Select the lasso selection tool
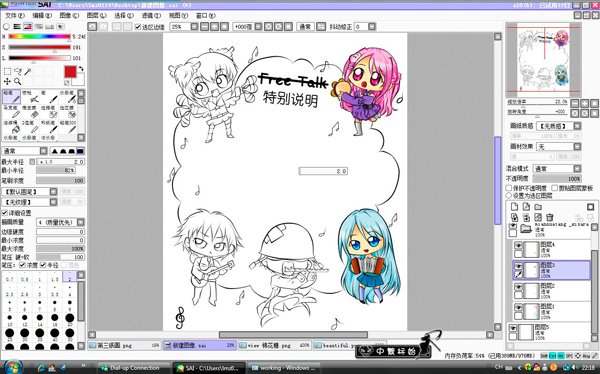 (x=18, y=72)
